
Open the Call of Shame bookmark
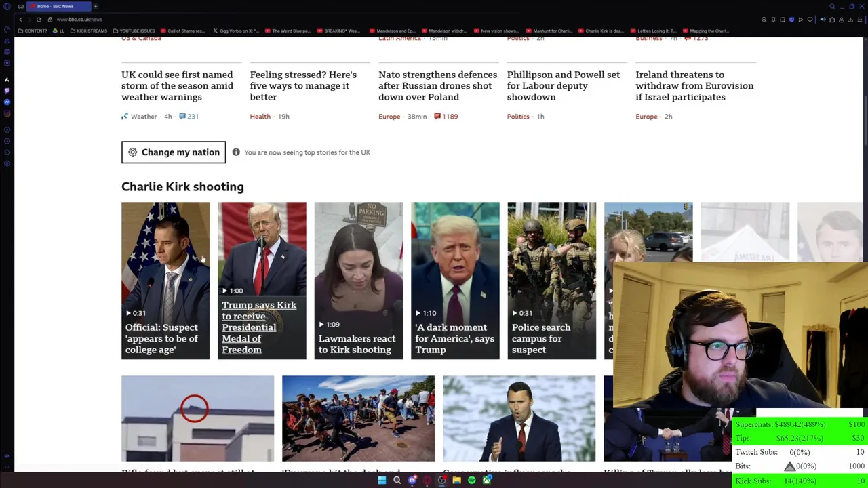click(183, 30)
